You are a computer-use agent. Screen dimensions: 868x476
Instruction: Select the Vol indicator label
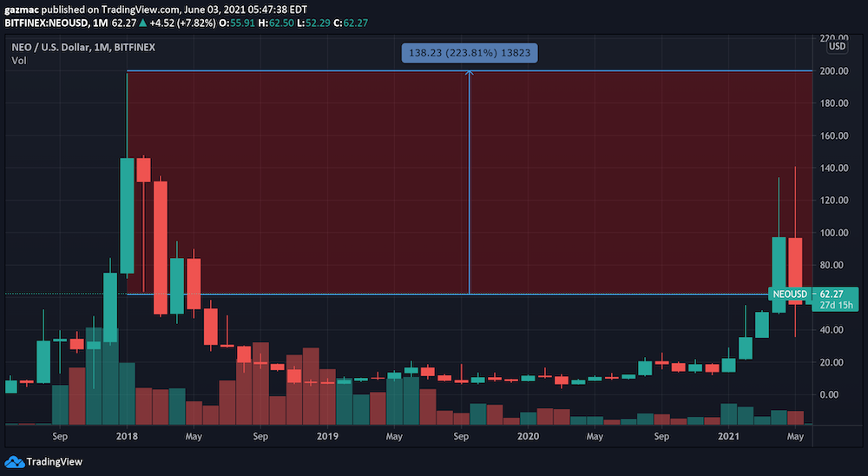(18, 61)
